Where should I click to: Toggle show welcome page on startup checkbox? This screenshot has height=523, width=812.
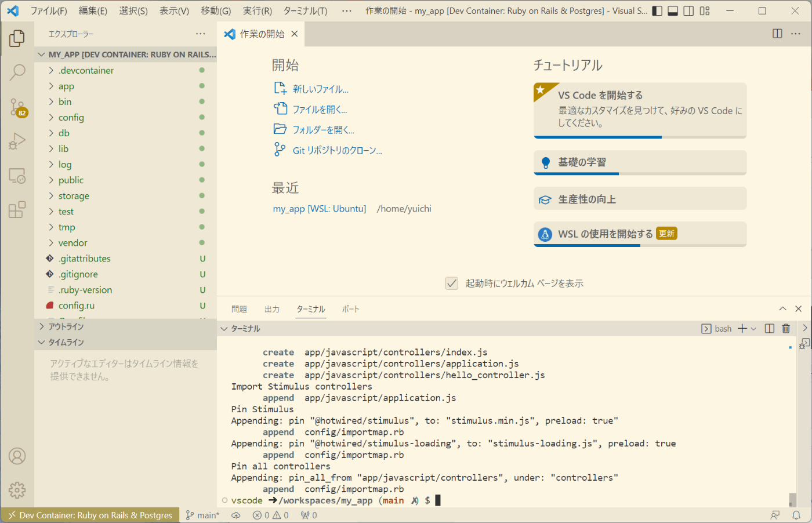[452, 283]
